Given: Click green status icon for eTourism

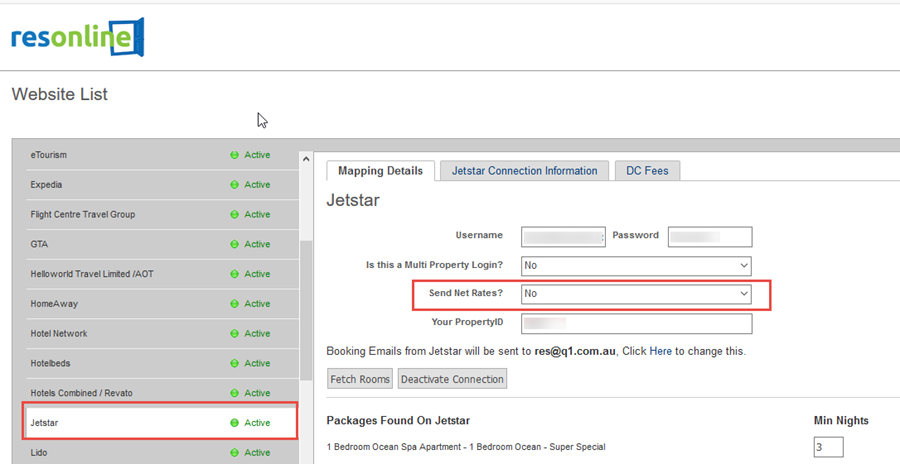Looking at the screenshot, I should coord(234,155).
